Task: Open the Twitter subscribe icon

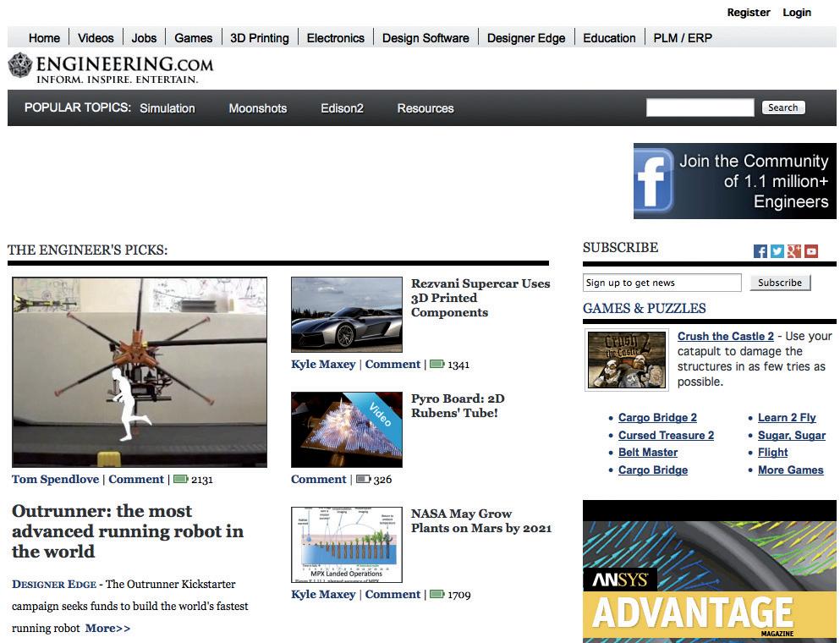Action: [777, 251]
